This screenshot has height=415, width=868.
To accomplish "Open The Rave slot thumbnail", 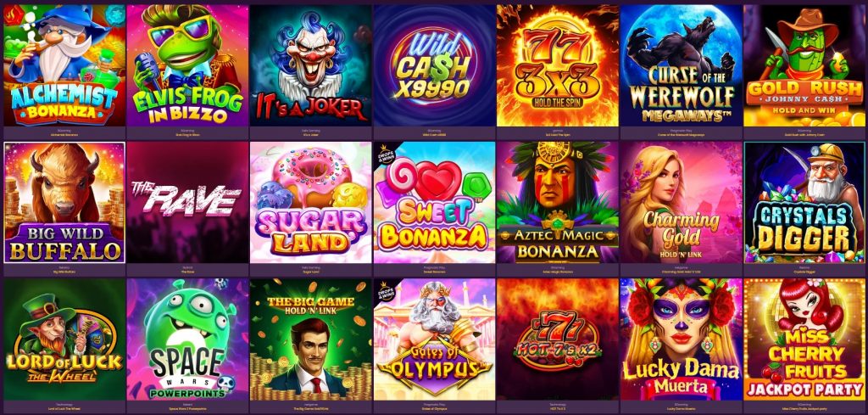I will pos(187,202).
